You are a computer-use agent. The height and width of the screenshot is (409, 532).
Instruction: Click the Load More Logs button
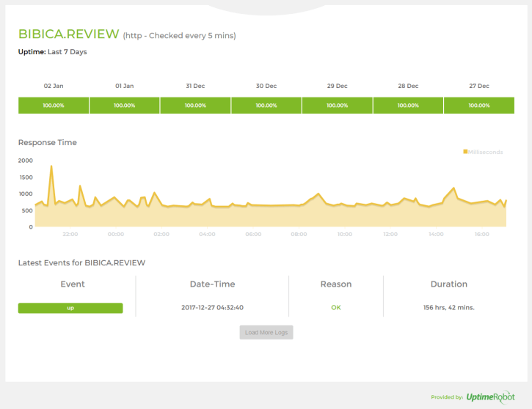(266, 332)
